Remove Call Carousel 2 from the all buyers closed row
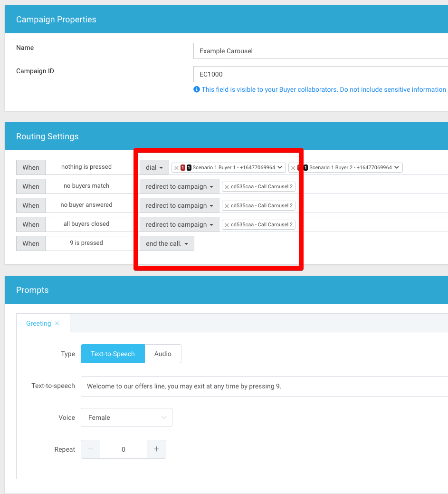The image size is (448, 494). 227,224
